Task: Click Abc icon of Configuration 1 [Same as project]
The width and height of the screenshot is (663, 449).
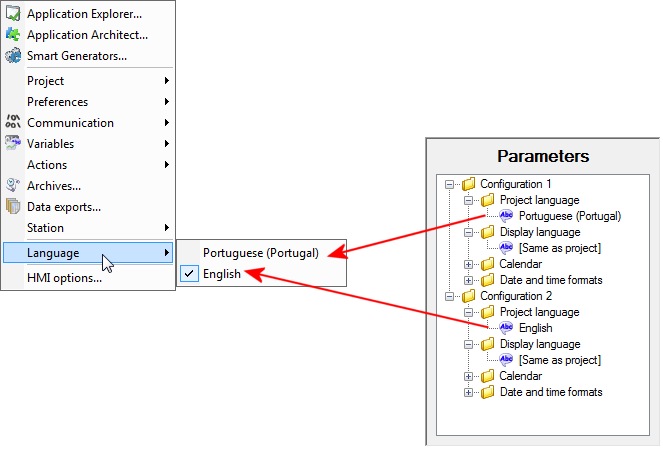Action: 506,248
